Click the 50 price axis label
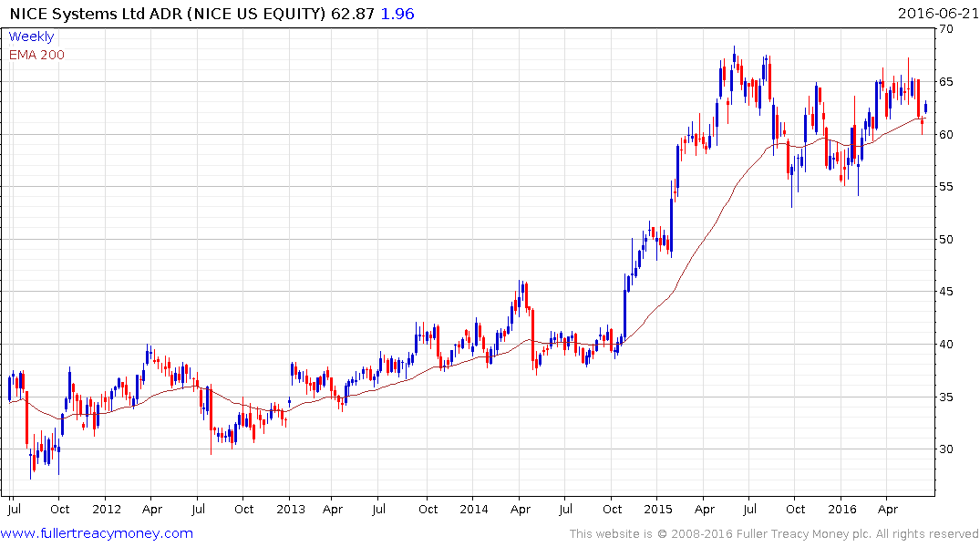980x547 pixels. [x=946, y=240]
